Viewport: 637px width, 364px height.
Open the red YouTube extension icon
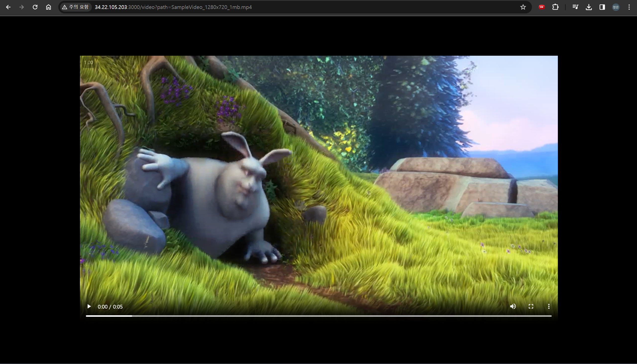click(542, 7)
